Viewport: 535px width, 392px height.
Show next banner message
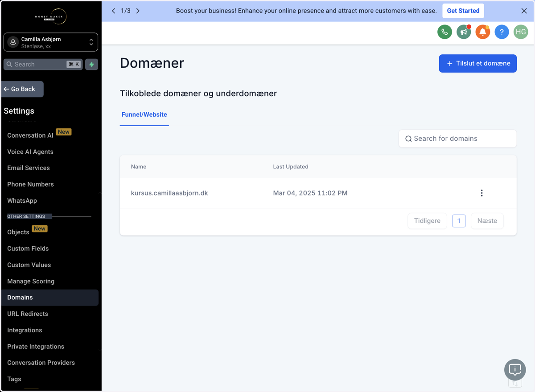[x=138, y=11]
